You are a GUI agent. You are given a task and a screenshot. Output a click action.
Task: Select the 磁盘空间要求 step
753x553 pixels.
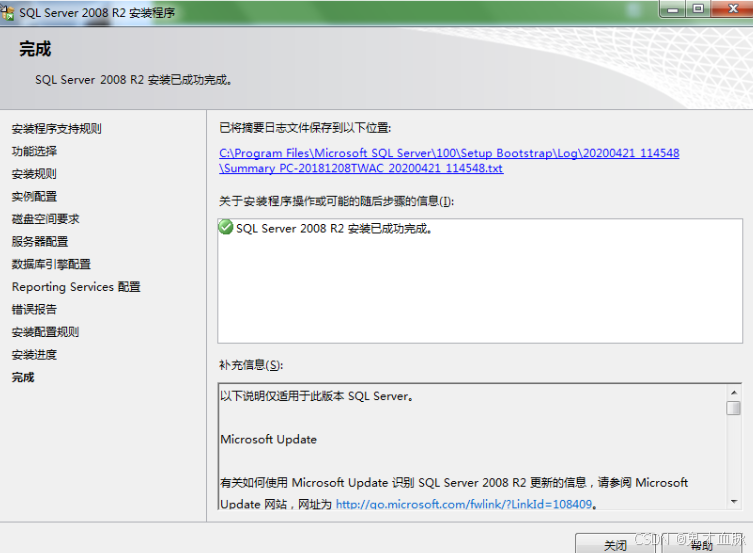[46, 219]
